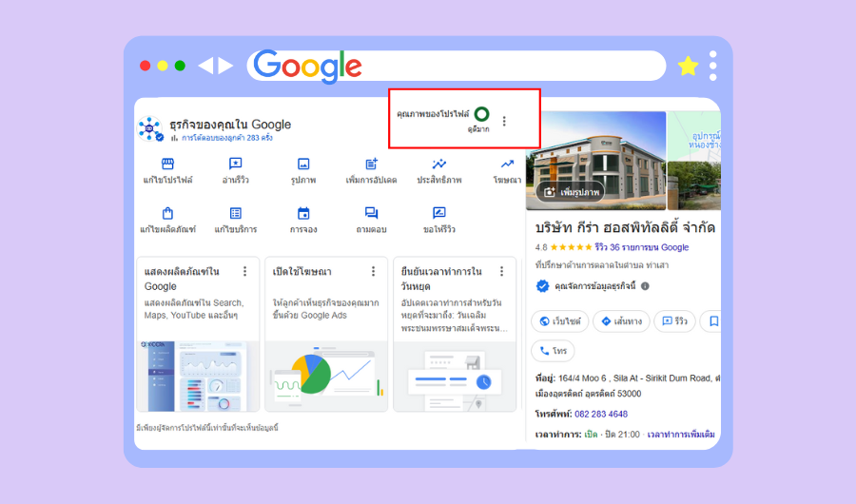Open อ่านรีวิว (Read reviews) icon
The height and width of the screenshot is (504, 856).
(235, 165)
